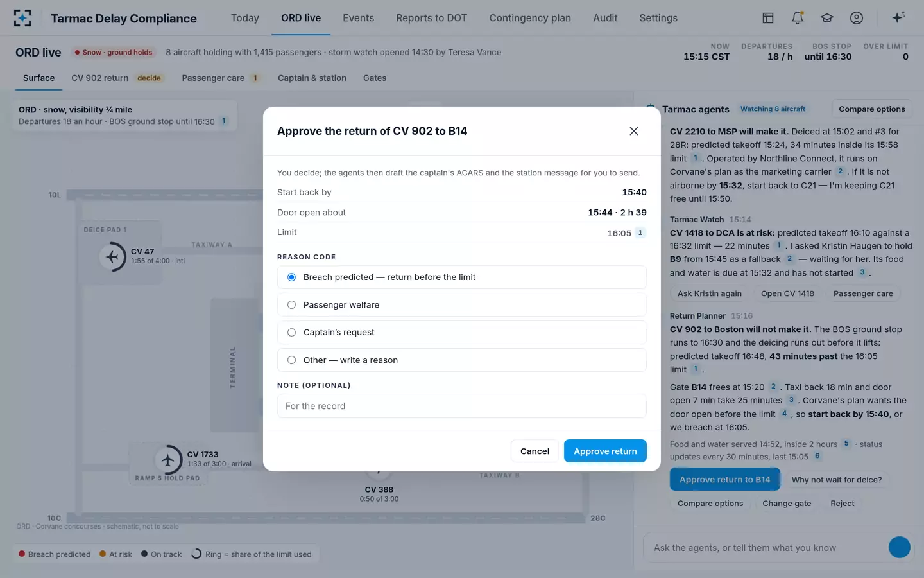The image size is (924, 578).
Task: Click the Change gate option
Action: coord(787,504)
